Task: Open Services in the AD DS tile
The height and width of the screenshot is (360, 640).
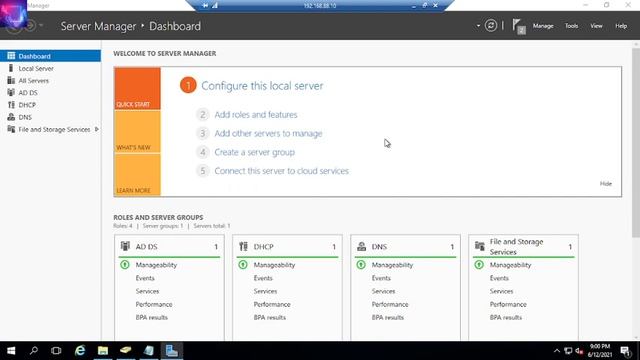Action: point(147,291)
